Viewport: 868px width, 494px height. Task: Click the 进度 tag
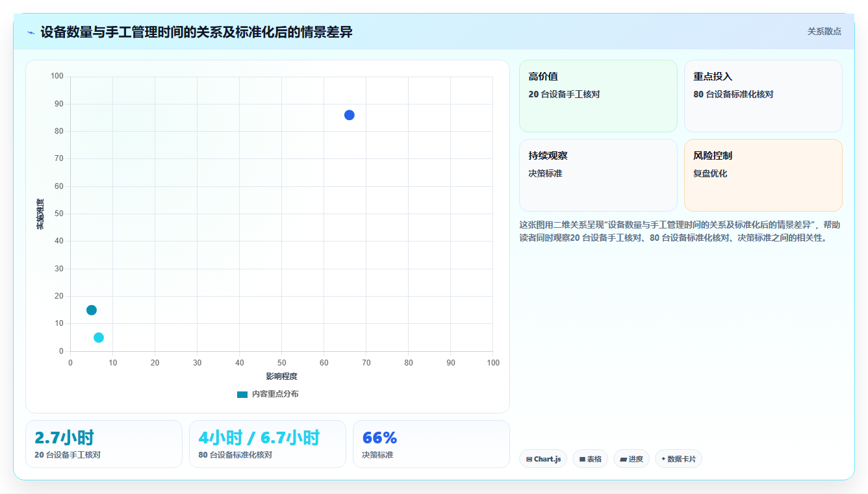pyautogui.click(x=632, y=459)
